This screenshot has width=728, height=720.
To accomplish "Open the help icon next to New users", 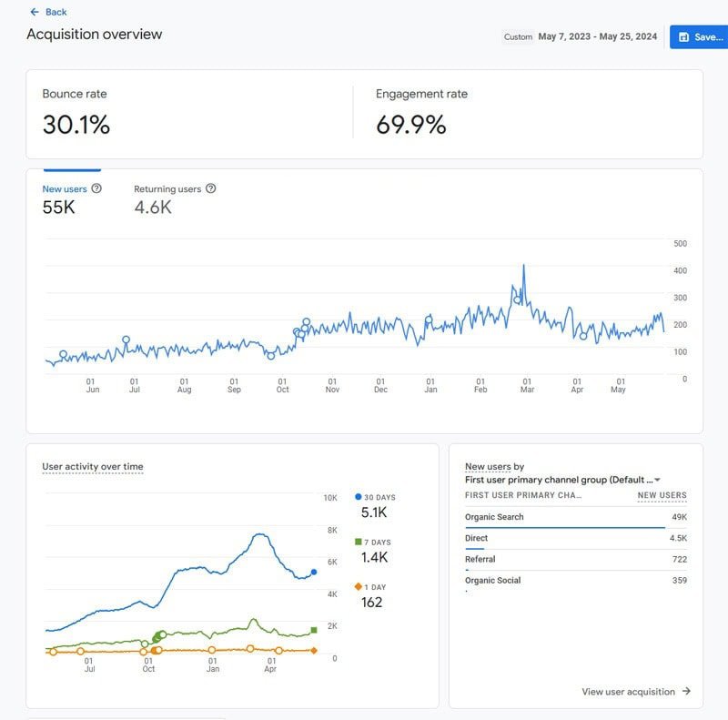I will pos(96,188).
